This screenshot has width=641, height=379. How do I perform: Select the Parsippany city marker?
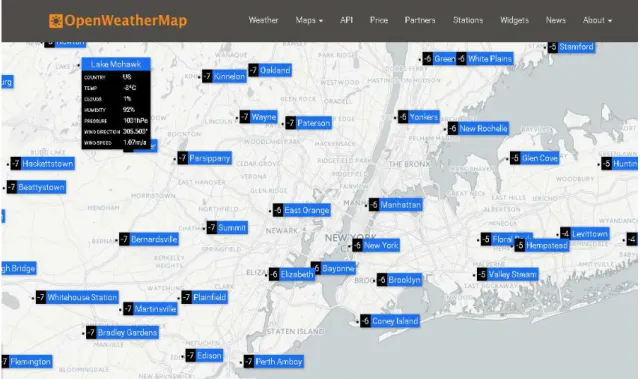coord(205,158)
